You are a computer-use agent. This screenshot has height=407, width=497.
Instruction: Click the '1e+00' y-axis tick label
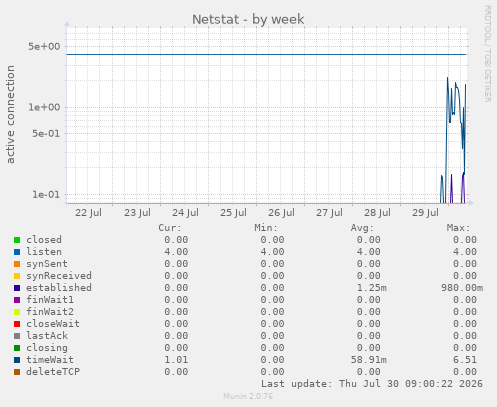[44, 107]
